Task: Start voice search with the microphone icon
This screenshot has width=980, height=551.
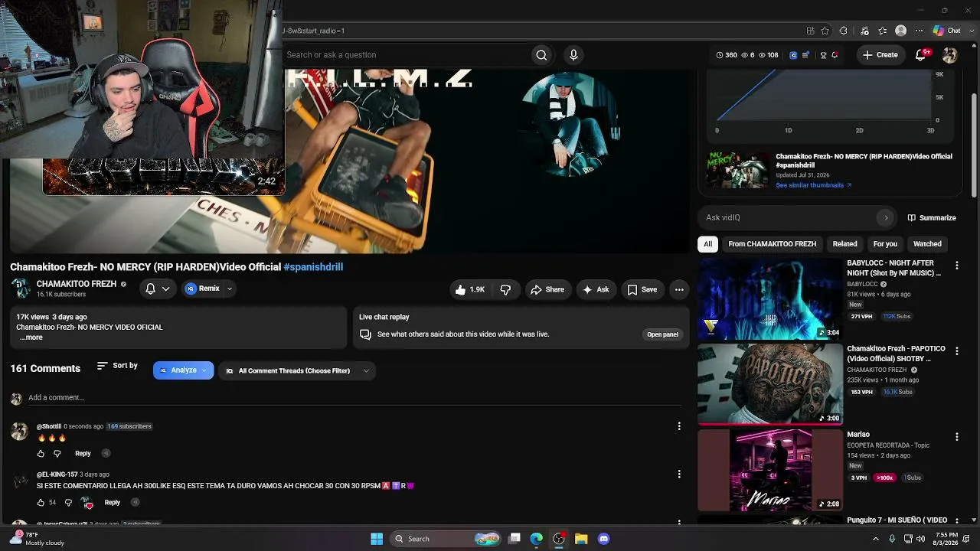Action: point(573,55)
